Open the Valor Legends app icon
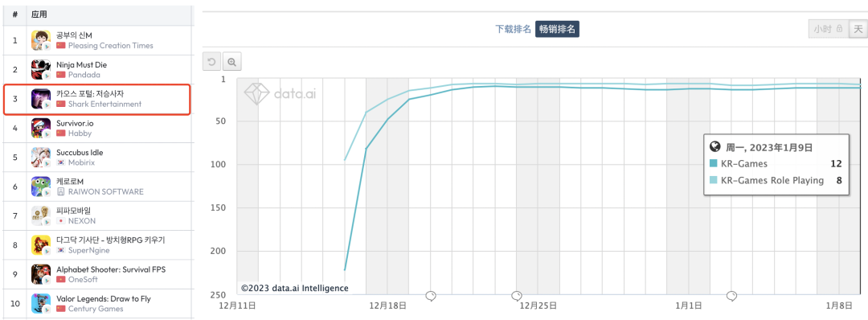This screenshot has width=868, height=320. pos(42,305)
